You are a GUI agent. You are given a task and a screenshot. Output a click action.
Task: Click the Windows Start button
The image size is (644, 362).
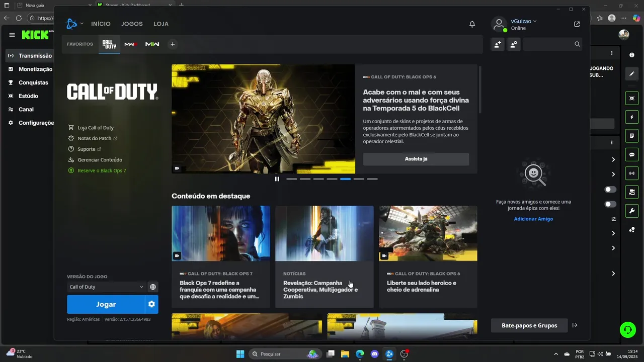(x=240, y=354)
